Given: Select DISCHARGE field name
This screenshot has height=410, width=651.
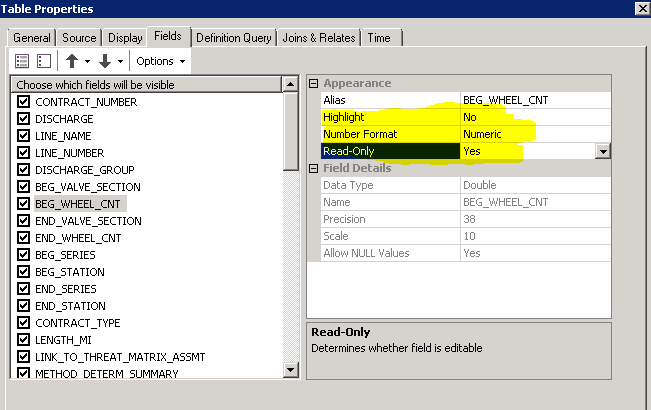Looking at the screenshot, I should pos(64,119).
